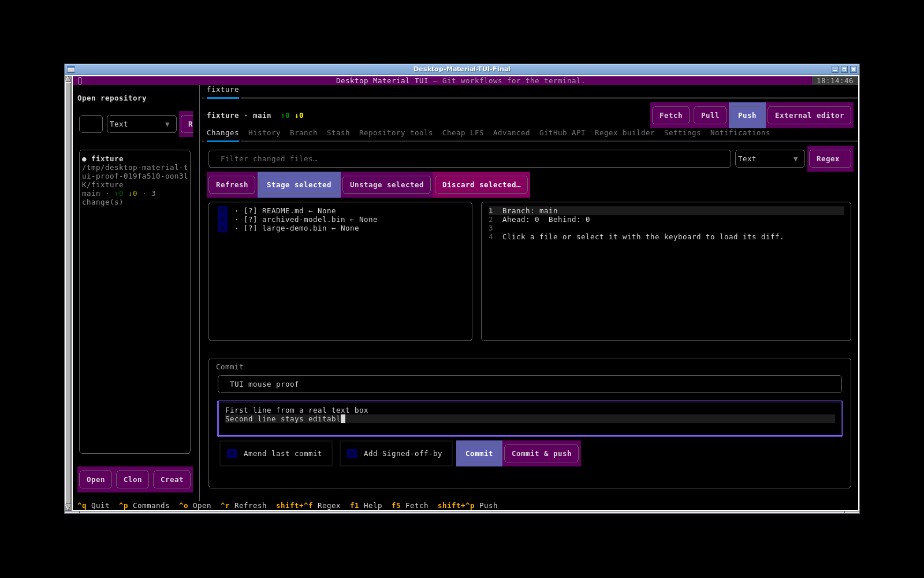Select the fixture repository entry in sidebar
Image resolution: width=924 pixels, height=578 pixels.
(x=135, y=180)
